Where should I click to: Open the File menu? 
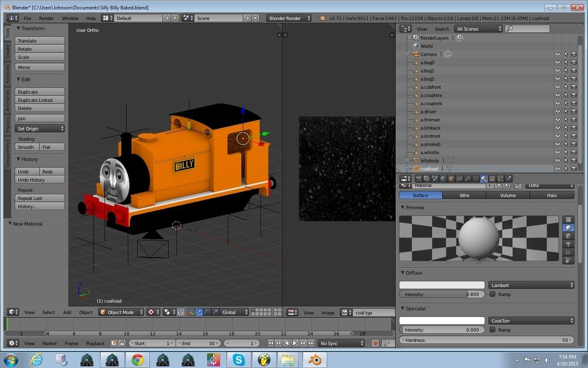tap(28, 18)
